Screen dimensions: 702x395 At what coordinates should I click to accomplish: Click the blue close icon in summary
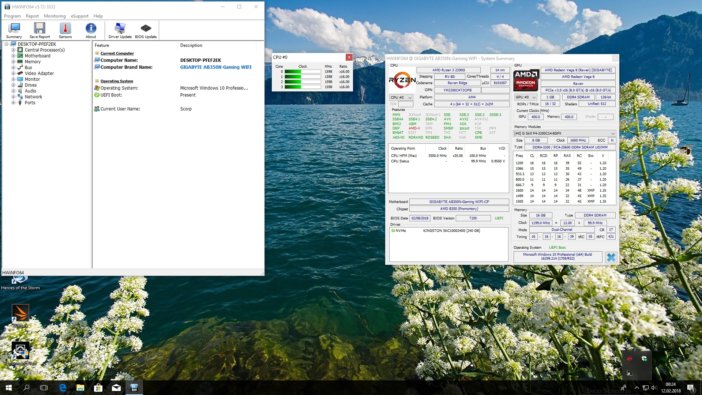point(611,257)
